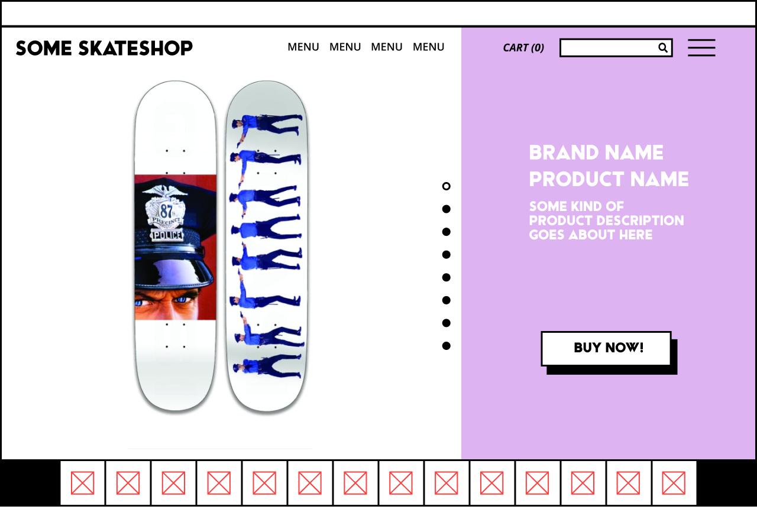
Task: Click the last red X gallery thumbnail
Action: click(x=674, y=483)
